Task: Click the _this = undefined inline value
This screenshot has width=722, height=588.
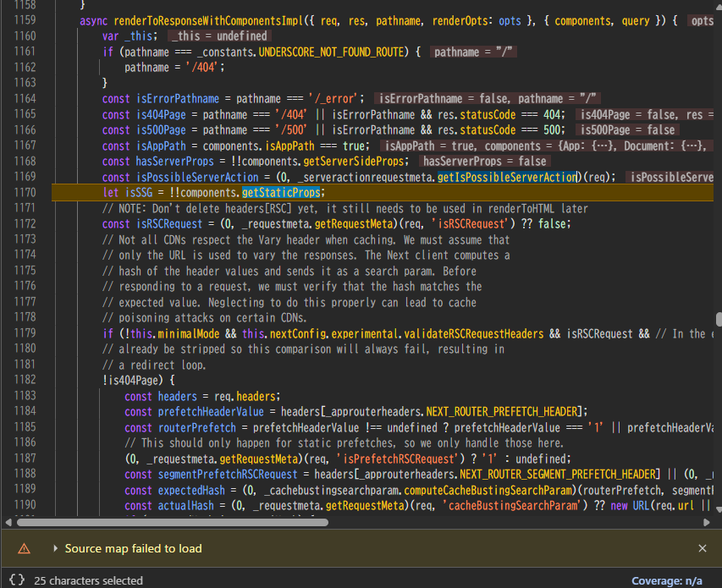Action: click(x=219, y=36)
